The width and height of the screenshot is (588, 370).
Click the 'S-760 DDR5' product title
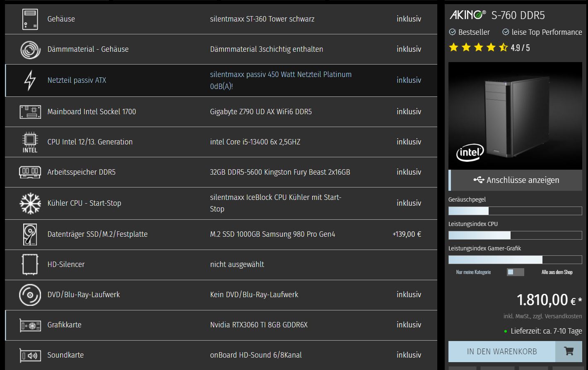tap(518, 15)
